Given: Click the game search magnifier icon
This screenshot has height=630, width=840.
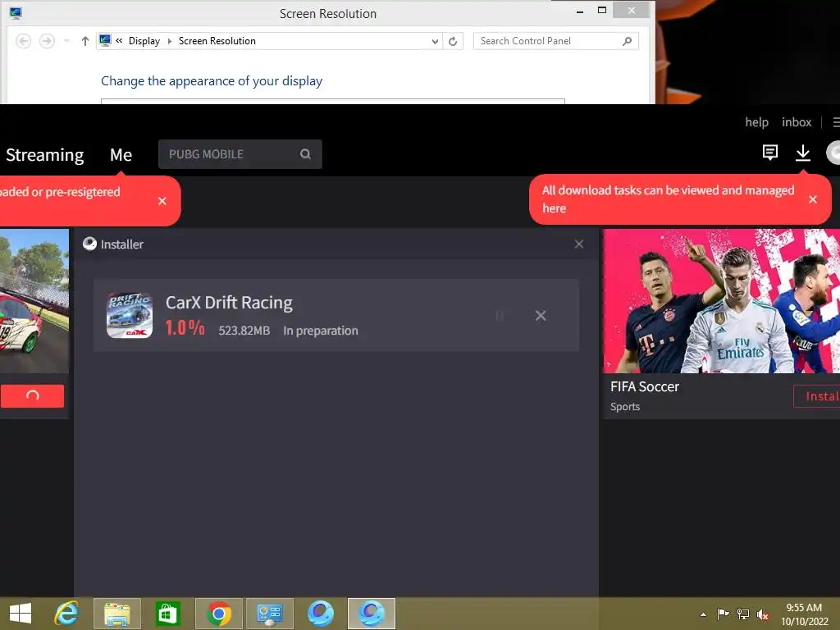Looking at the screenshot, I should (x=305, y=154).
